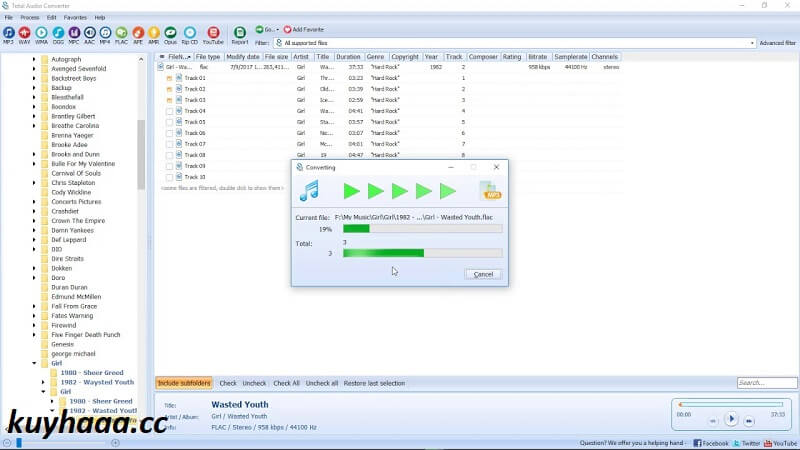Check the Track 06 checkbox
Screen dimensions: 800x450
point(169,133)
